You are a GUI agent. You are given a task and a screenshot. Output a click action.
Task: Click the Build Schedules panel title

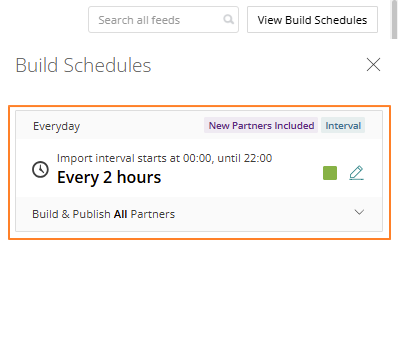pos(83,65)
